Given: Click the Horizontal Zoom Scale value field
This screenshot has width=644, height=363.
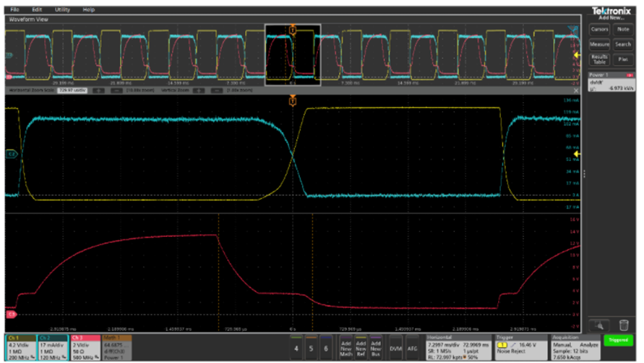Looking at the screenshot, I should tap(72, 90).
